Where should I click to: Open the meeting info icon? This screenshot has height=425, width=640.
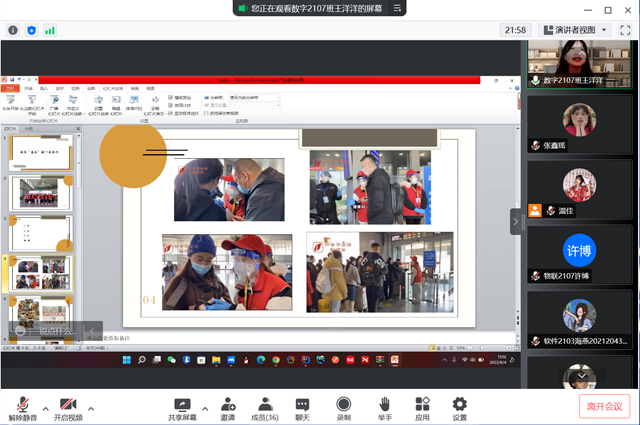point(13,30)
